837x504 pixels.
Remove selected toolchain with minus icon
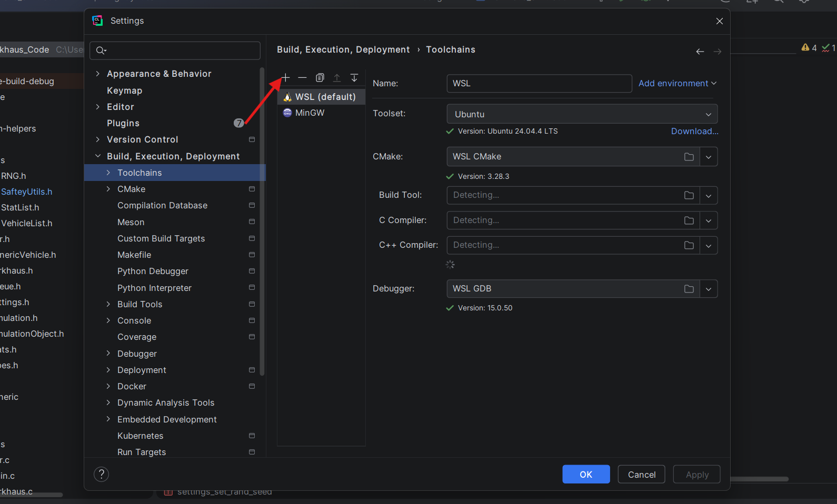click(302, 78)
